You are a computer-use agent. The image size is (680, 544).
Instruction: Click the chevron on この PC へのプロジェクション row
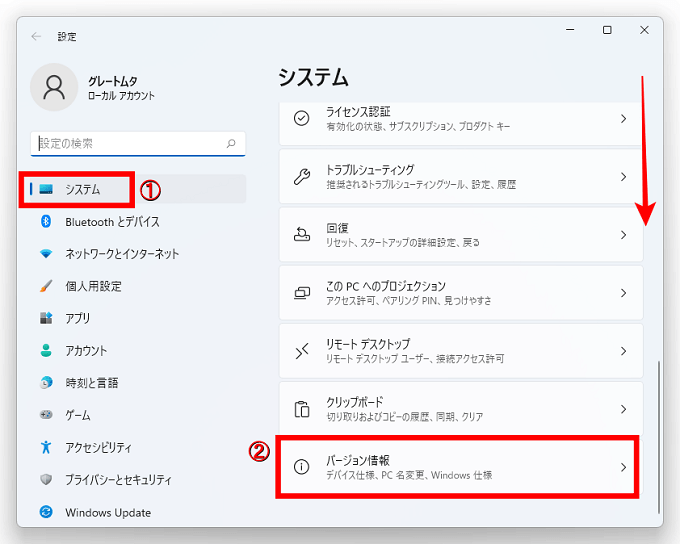[x=624, y=293]
